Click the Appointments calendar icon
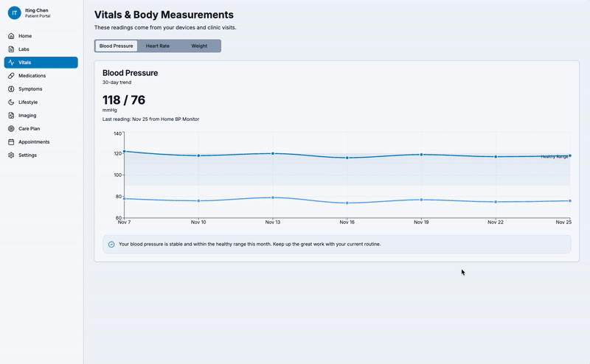Screen dimensions: 590x364 (x=11, y=141)
